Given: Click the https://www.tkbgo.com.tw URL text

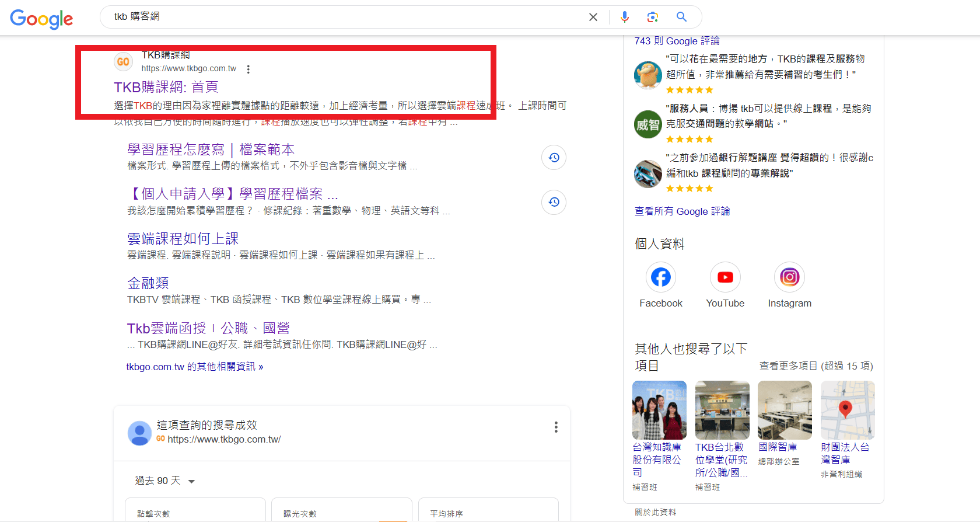Looking at the screenshot, I should 188,68.
